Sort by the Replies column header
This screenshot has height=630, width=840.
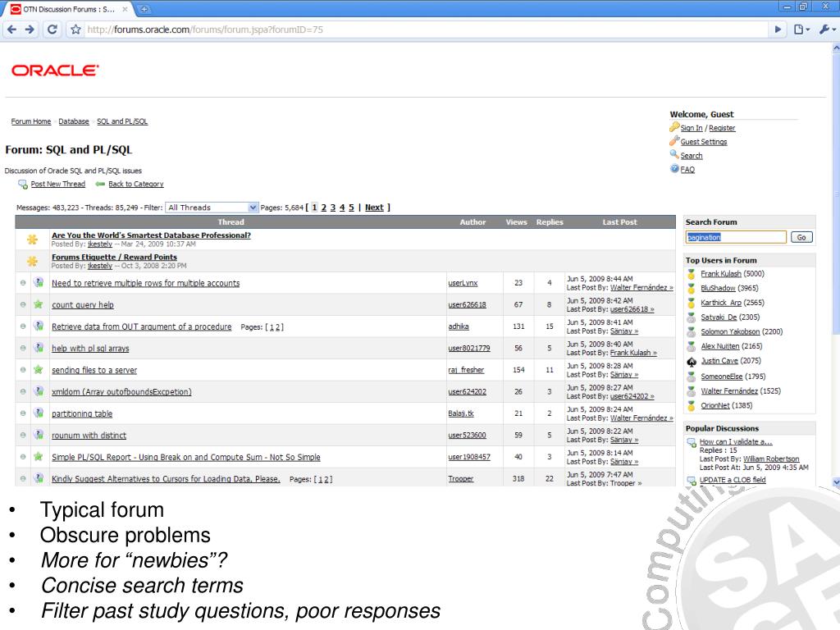550,221
